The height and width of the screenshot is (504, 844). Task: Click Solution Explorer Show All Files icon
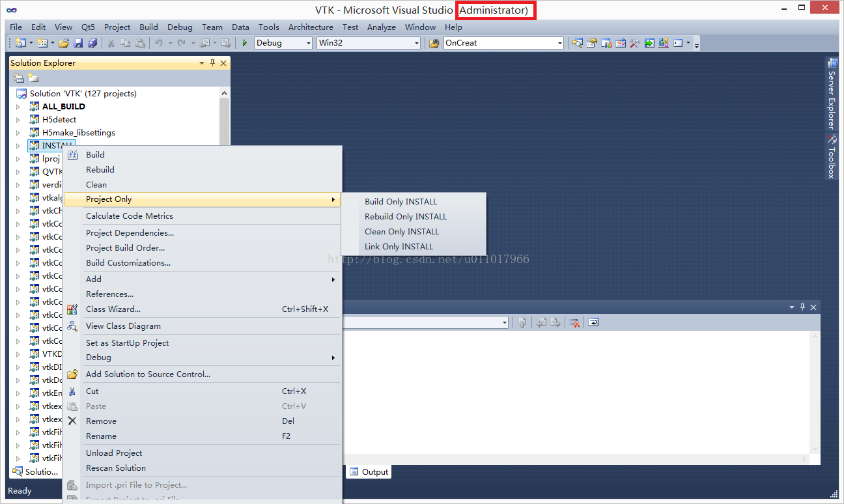[x=33, y=78]
